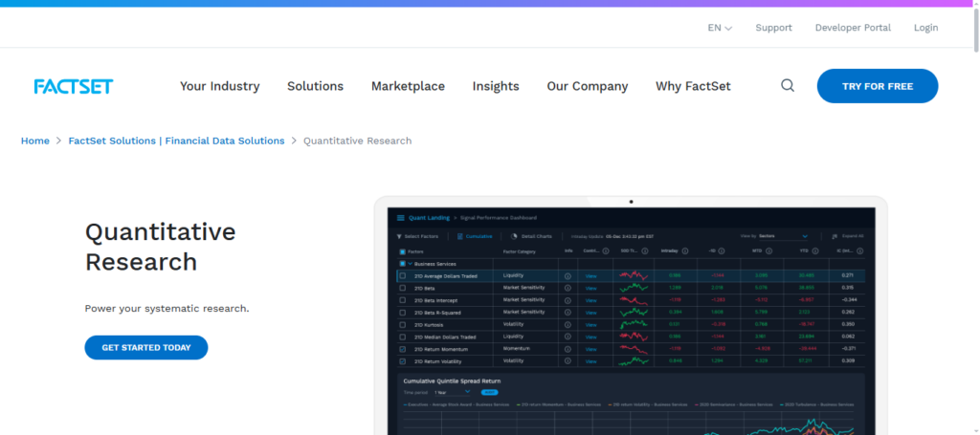Click the info icon beside Intraday column header
Screen dimensions: 980x435
[685, 250]
